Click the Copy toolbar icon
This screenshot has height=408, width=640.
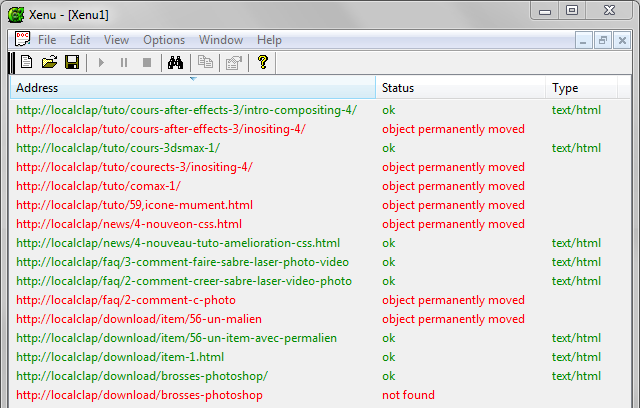pyautogui.click(x=205, y=62)
